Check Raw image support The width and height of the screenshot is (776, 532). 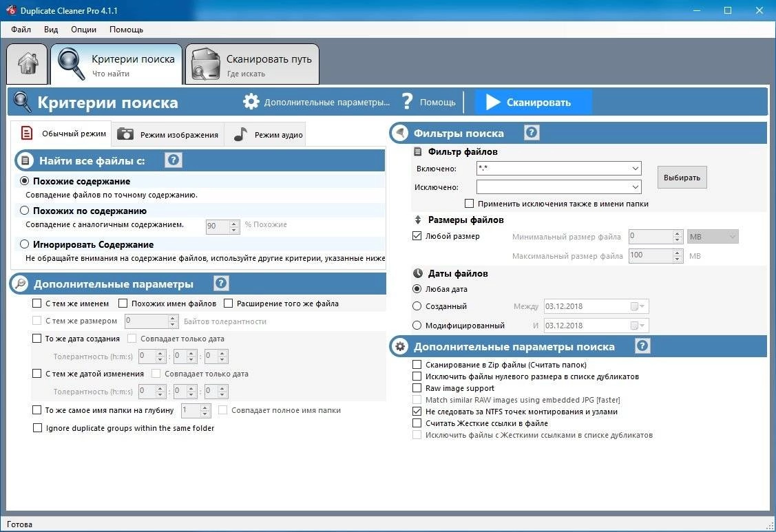[x=417, y=388]
